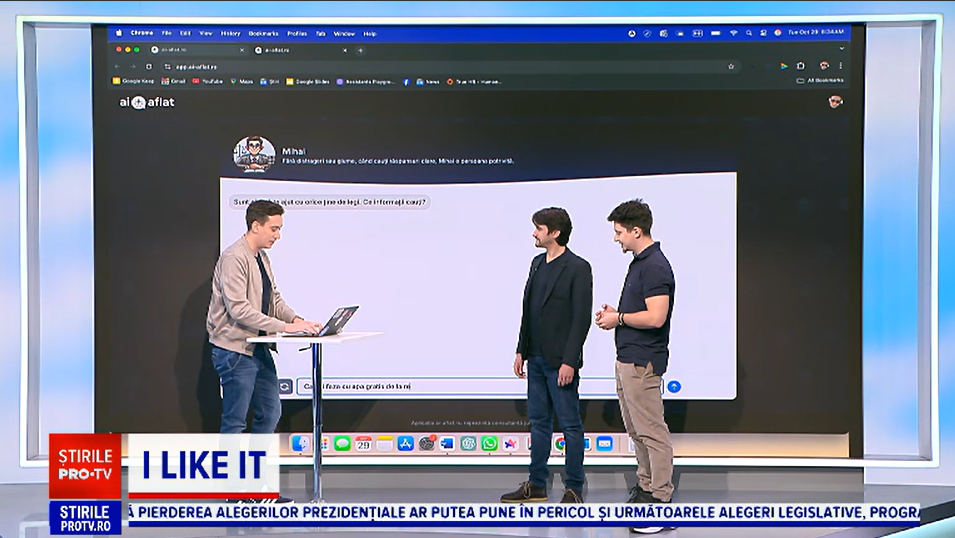Click the ai aflat logo
955x538 pixels.
(x=147, y=102)
